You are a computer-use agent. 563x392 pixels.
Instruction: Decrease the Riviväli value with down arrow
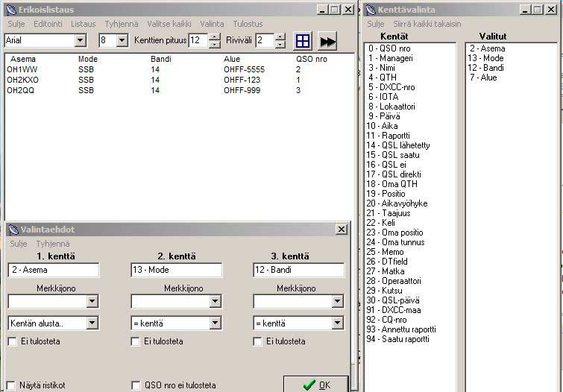[280, 45]
